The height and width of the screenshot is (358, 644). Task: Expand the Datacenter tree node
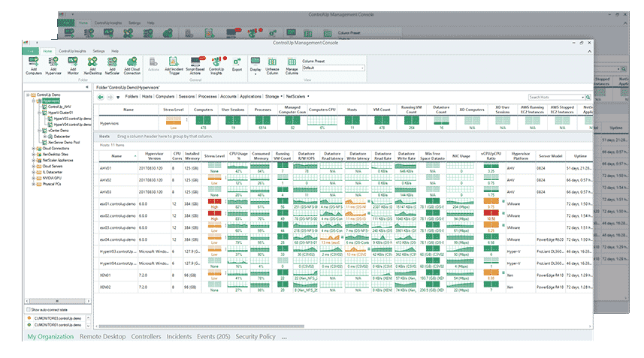(x=45, y=137)
